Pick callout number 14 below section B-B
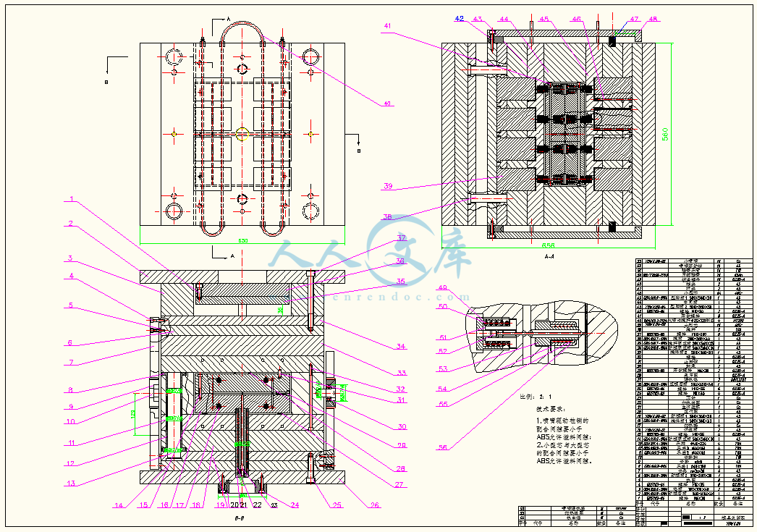This screenshot has width=757, height=532. (x=118, y=505)
